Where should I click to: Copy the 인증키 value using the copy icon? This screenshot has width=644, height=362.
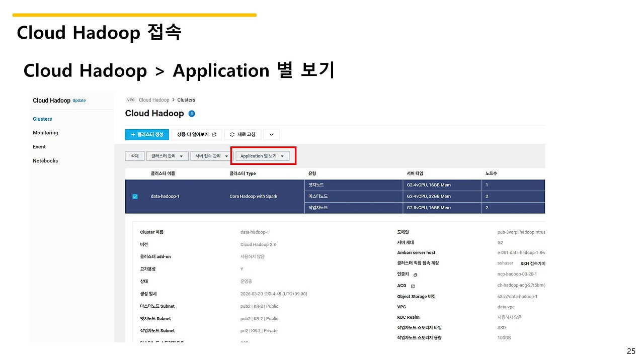click(415, 275)
